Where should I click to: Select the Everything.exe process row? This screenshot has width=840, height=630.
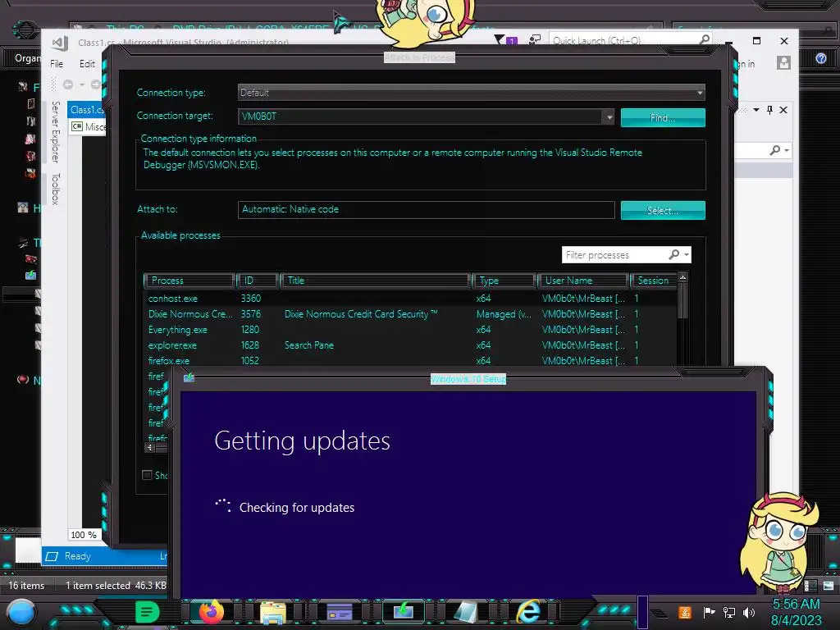(410, 330)
